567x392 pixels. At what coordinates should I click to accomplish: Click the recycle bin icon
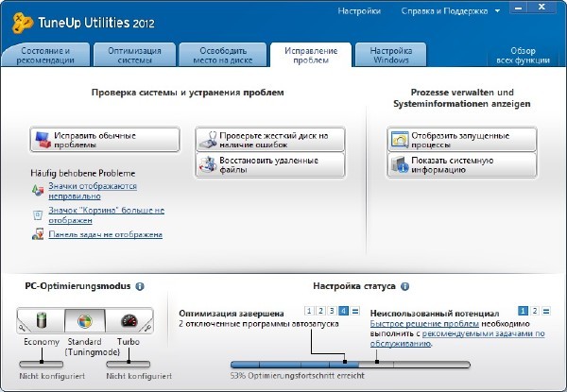38,215
